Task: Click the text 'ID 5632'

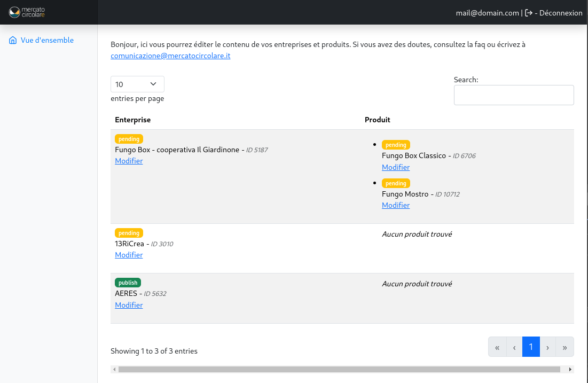Action: [x=155, y=294]
